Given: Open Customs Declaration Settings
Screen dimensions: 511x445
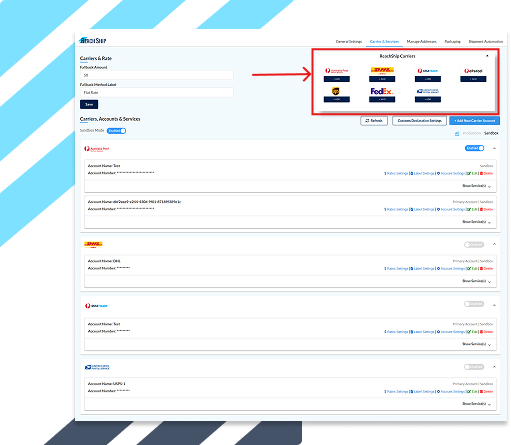Looking at the screenshot, I should pos(419,121).
